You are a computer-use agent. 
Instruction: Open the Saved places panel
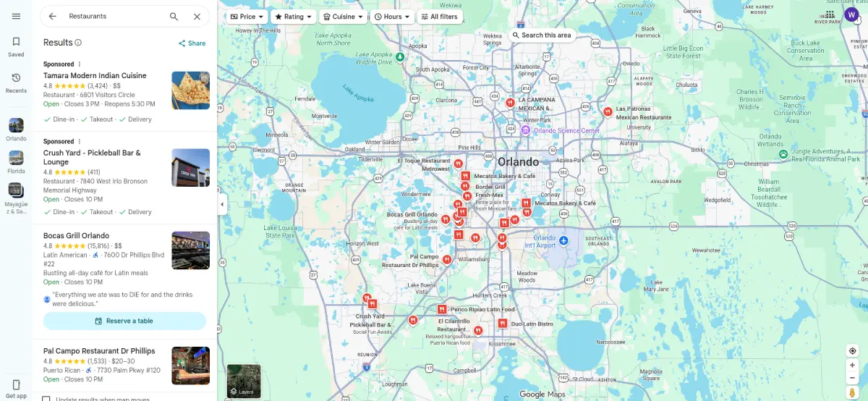click(16, 46)
